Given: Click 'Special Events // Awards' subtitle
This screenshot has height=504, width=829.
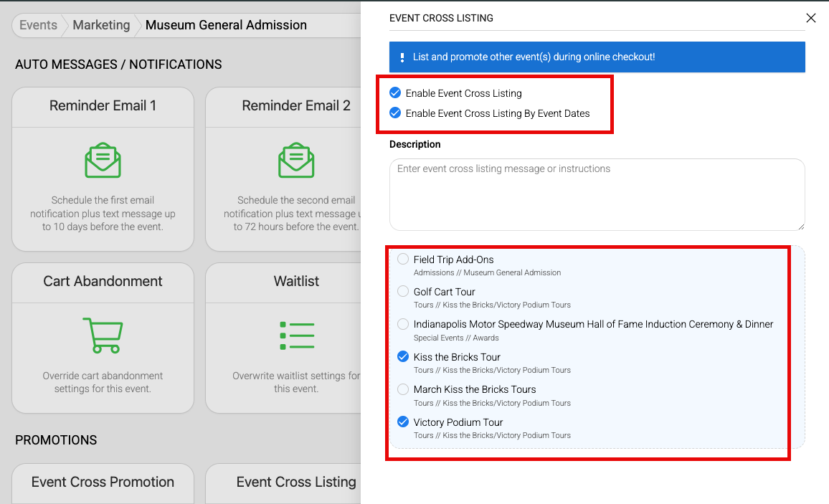Looking at the screenshot, I should tap(456, 338).
